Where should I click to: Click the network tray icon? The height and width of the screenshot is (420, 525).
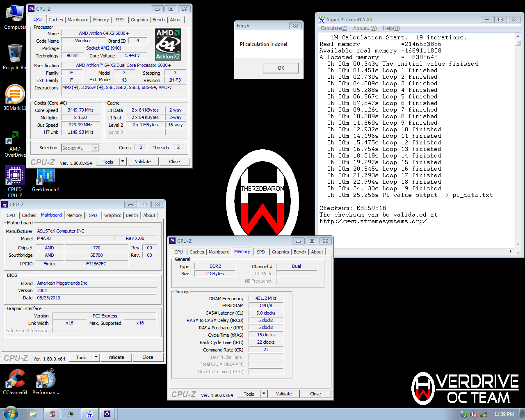[484, 414]
